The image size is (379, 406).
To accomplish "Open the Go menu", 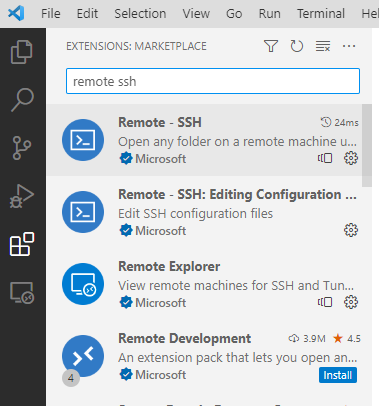I will 234,14.
